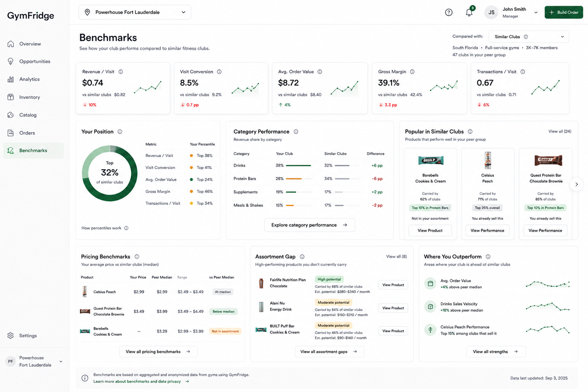This screenshot has height=392, width=588.
Task: Show info for Avg. Order Value metric
Action: tap(320, 72)
